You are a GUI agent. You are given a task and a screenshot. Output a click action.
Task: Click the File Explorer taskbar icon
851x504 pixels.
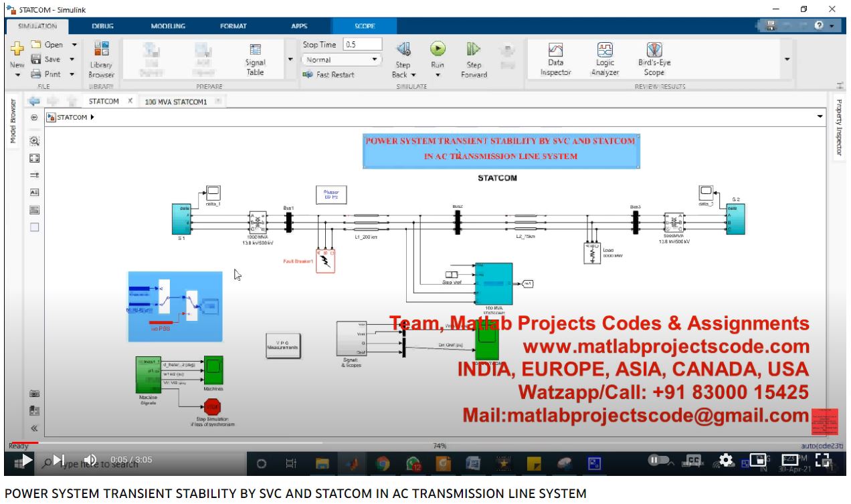point(322,463)
